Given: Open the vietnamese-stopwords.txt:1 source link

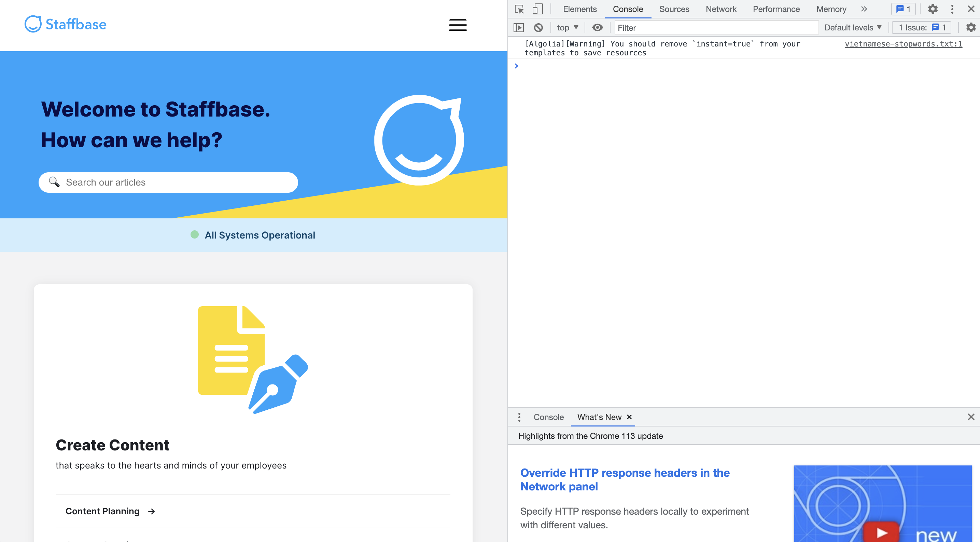Looking at the screenshot, I should (904, 44).
